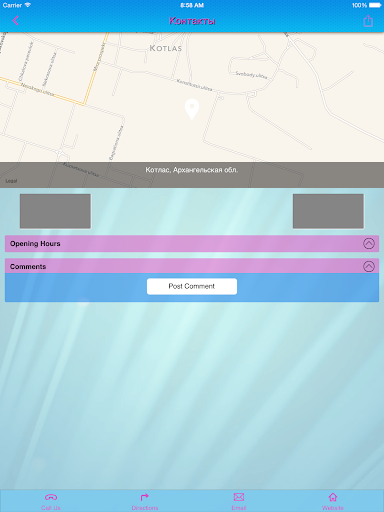The height and width of the screenshot is (512, 384).
Task: Select the left gray image thumbnail
Action: pos(55,211)
